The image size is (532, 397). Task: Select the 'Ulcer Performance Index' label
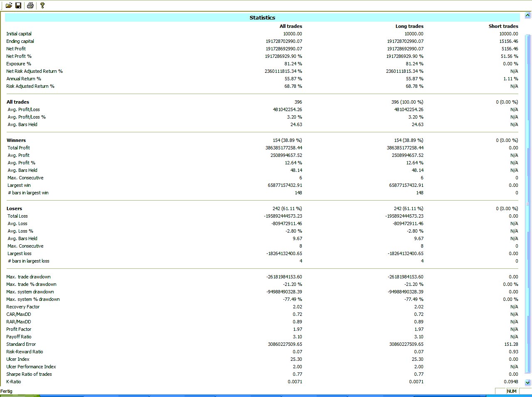(x=31, y=367)
